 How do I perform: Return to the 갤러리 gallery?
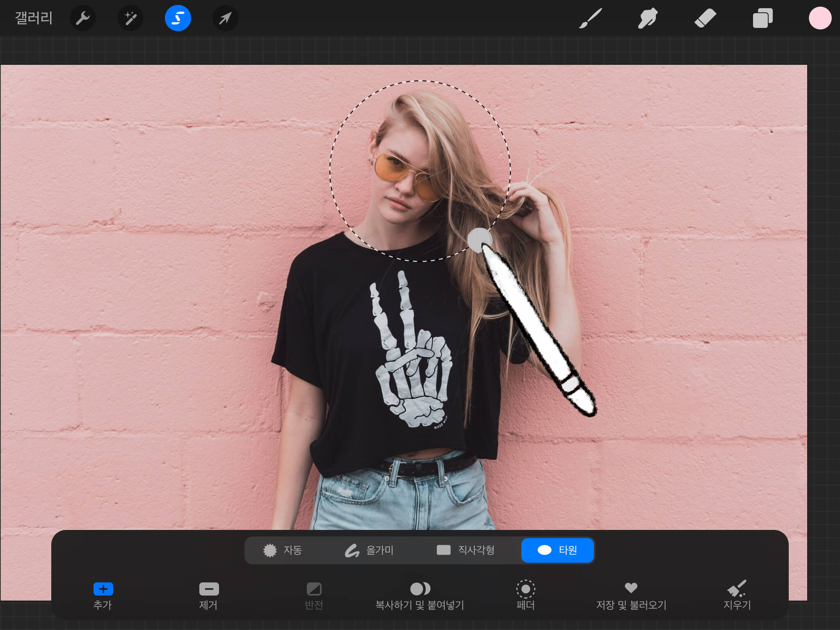pos(34,18)
